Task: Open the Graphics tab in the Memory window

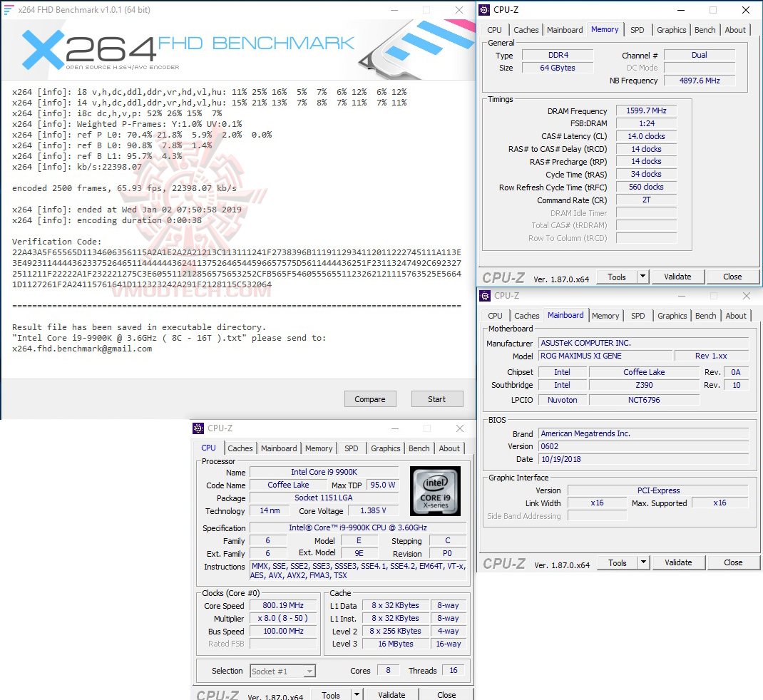Action: (x=671, y=29)
